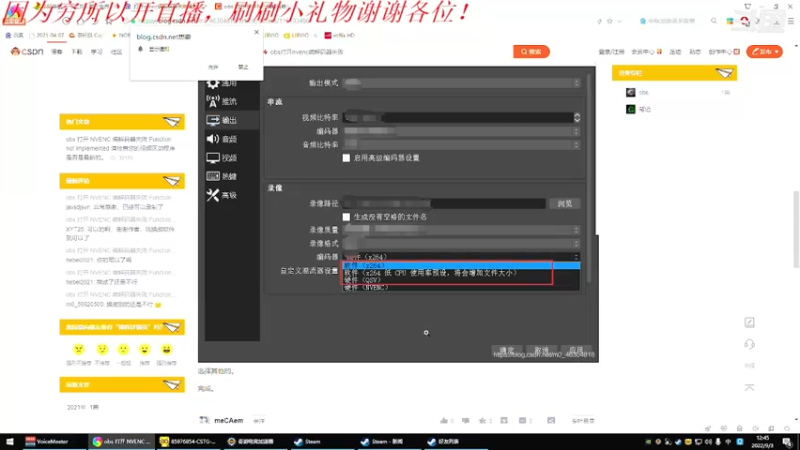Select 通用 gear icon in OBS settings
The width and height of the screenshot is (800, 450).
coord(213,83)
